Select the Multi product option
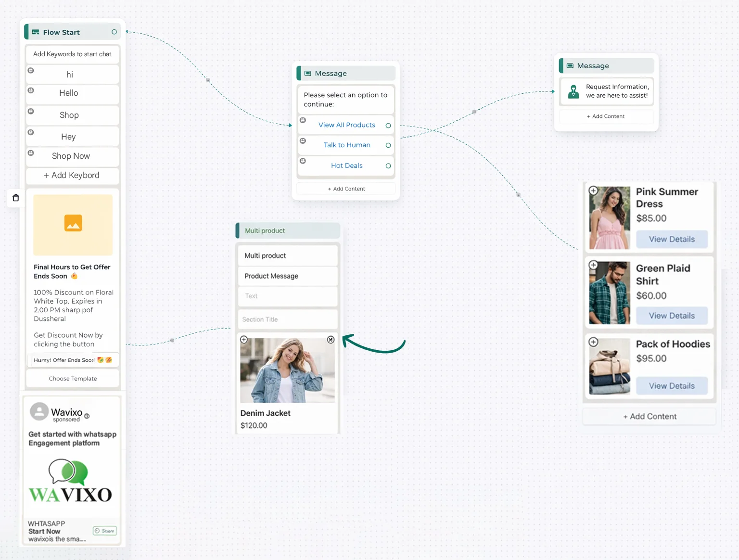 tap(287, 256)
